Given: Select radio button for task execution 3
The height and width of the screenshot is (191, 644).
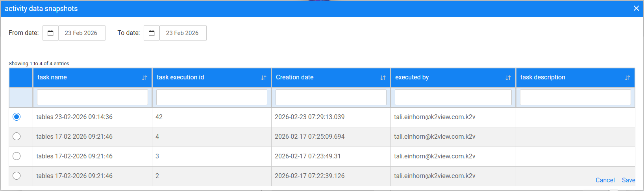Looking at the screenshot, I should [17, 156].
